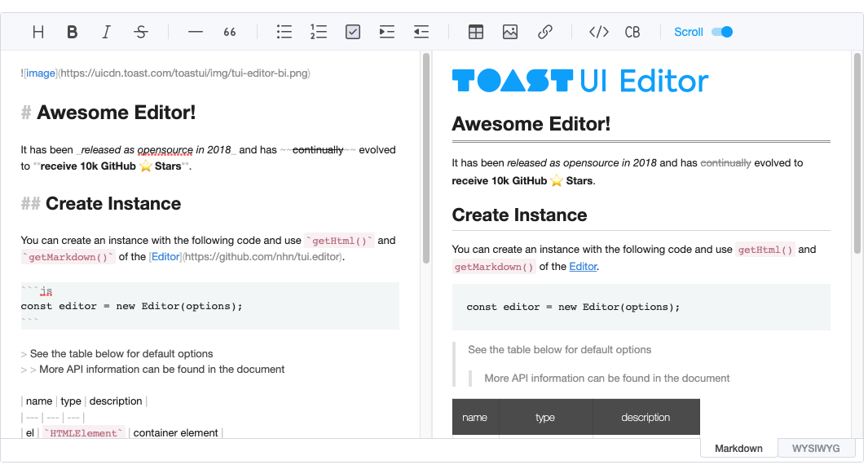
Task: Click the code block in the preview pane
Action: click(641, 307)
